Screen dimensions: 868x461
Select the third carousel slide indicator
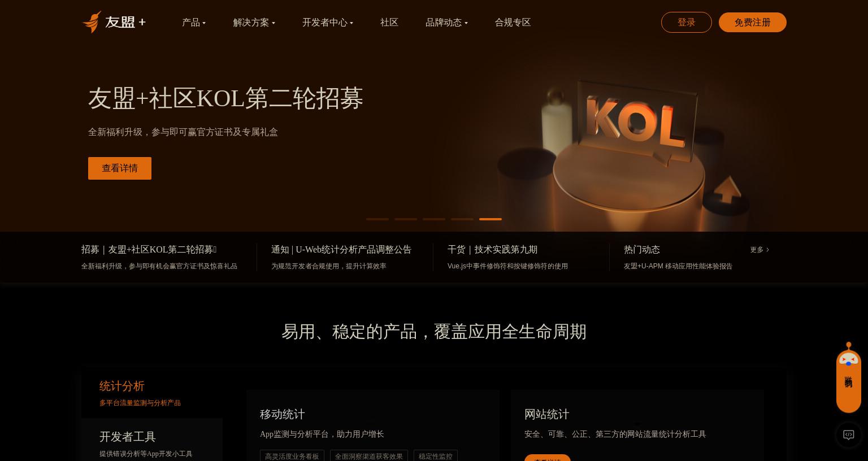[x=434, y=219]
